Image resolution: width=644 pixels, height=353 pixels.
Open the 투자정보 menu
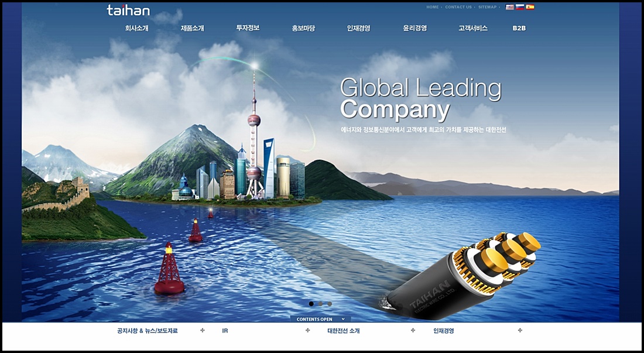[x=248, y=28]
